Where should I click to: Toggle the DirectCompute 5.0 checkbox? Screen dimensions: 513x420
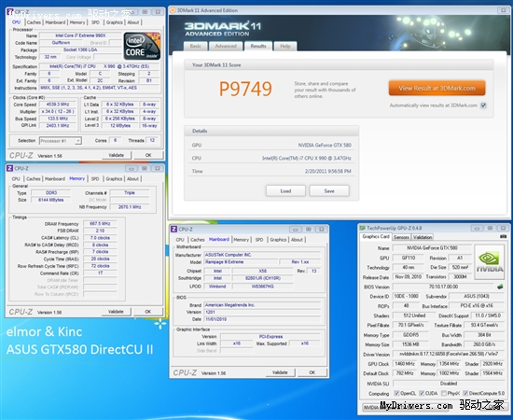click(x=465, y=393)
